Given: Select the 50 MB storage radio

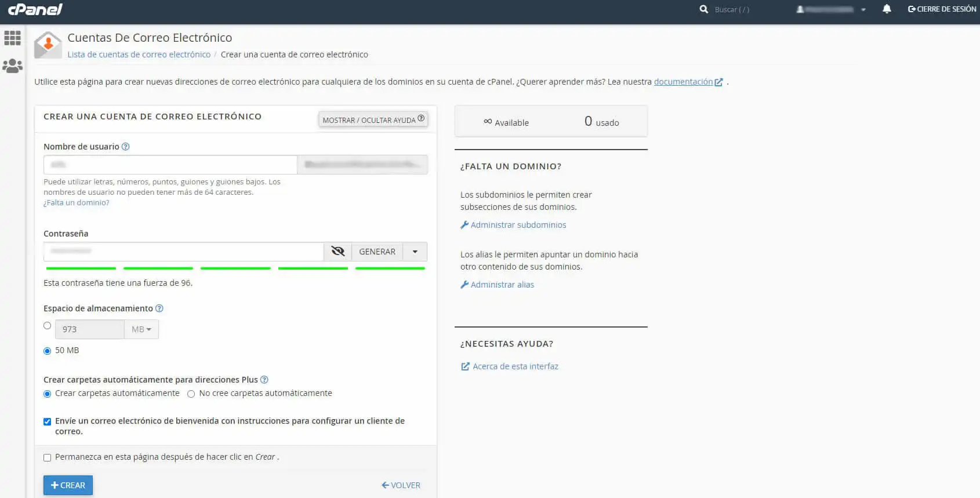Looking at the screenshot, I should (x=48, y=351).
